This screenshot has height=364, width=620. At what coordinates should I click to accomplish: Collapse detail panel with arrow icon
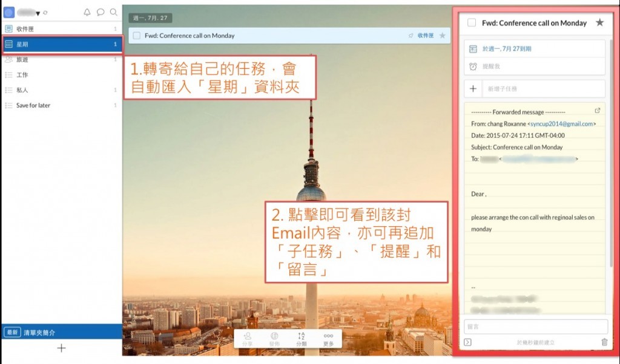(468, 342)
